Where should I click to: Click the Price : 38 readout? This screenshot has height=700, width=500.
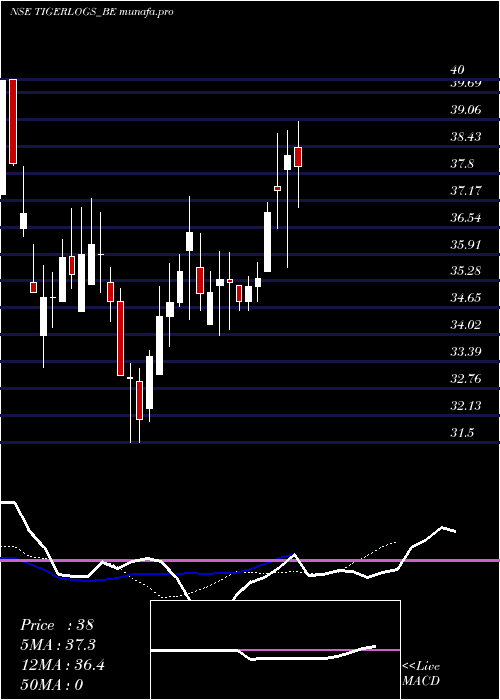click(x=57, y=625)
